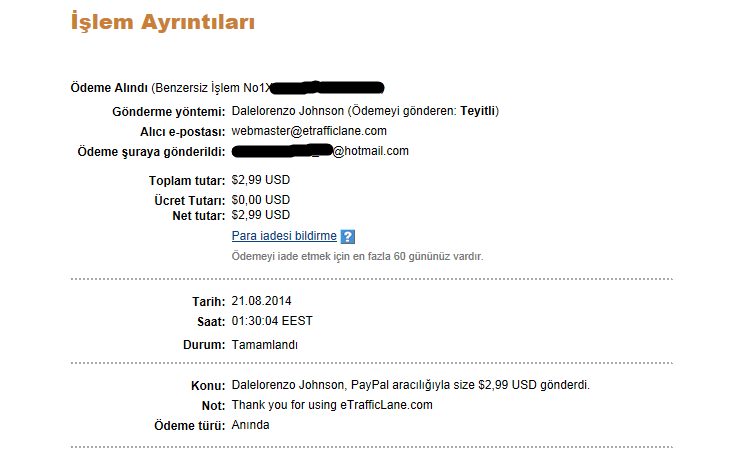Open the Para iadesi bildirme link

point(284,236)
